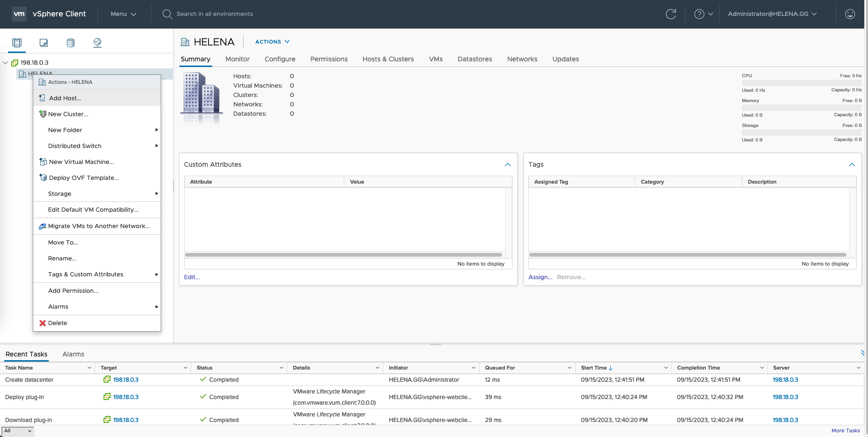Choose Add Host from context menu
868x437 pixels.
pos(65,98)
